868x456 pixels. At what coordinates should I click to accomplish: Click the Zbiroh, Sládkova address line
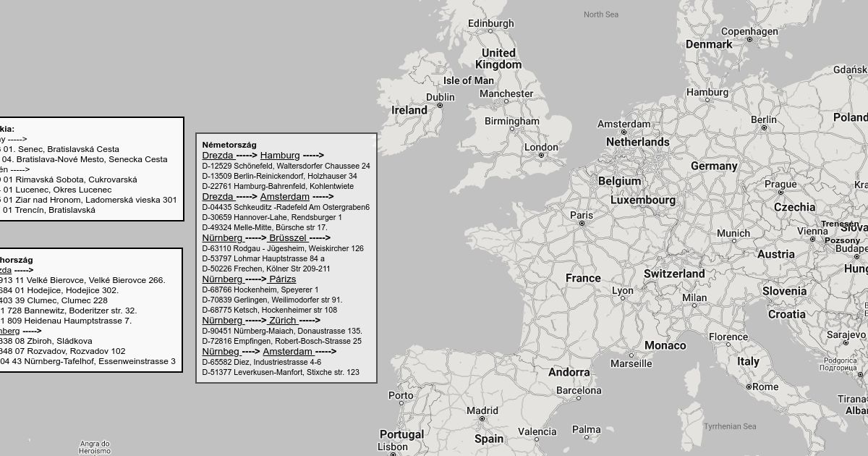click(46, 341)
